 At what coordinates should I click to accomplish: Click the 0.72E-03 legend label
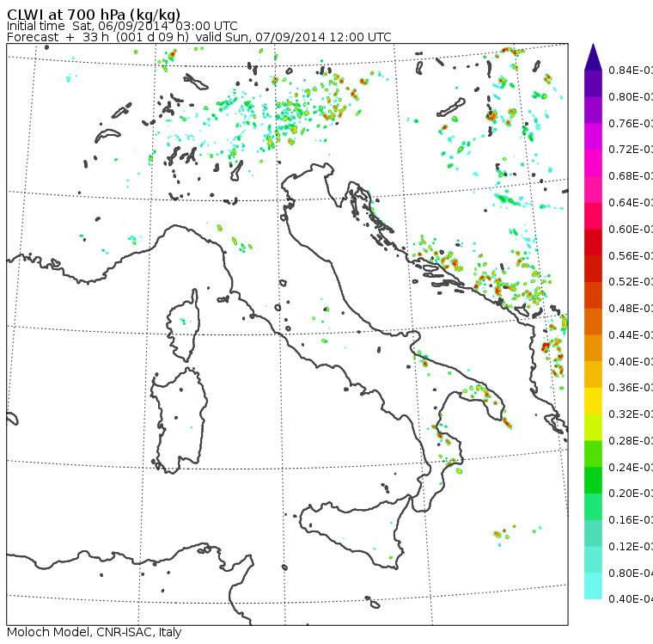pos(630,150)
